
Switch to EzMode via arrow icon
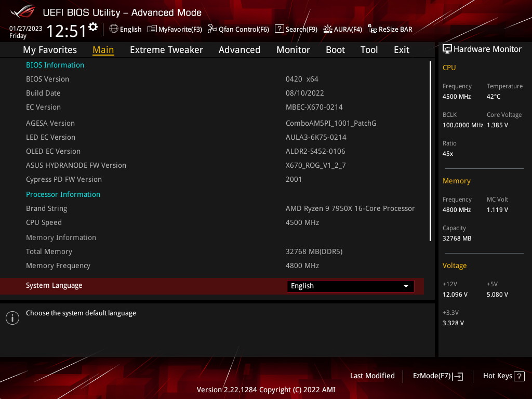[x=458, y=376]
